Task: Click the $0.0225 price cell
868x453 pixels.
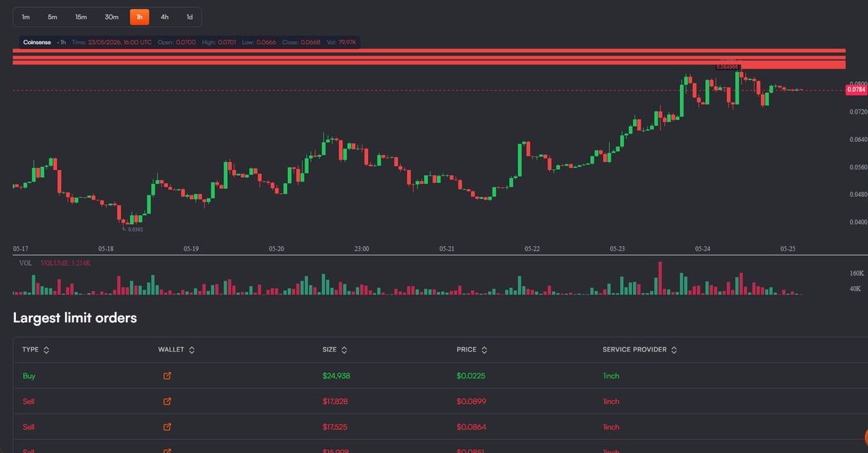Action: point(471,376)
